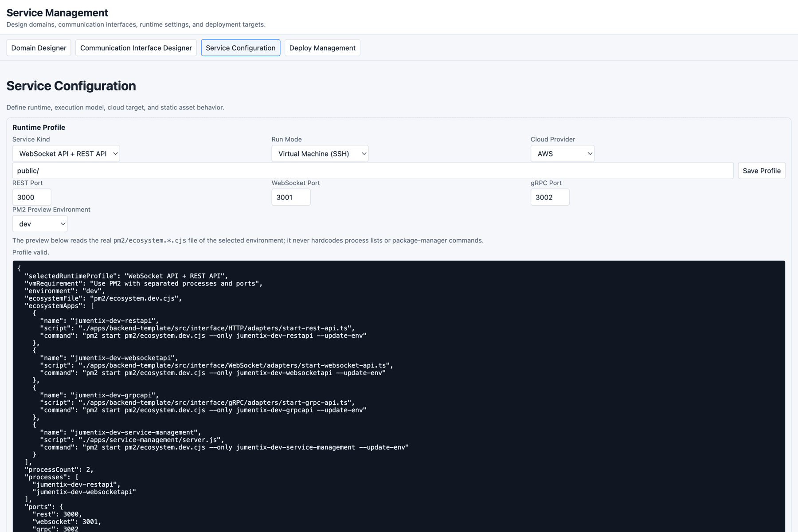Click the gRPC Port input field
Screen dimensions: 798x532
coord(550,197)
